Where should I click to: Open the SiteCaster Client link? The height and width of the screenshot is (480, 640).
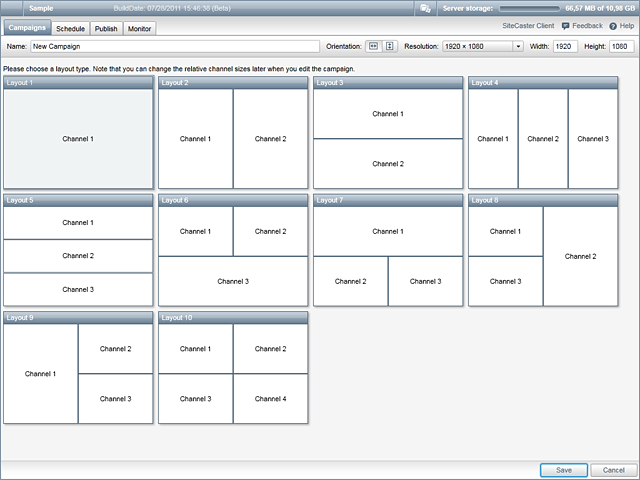point(528,25)
